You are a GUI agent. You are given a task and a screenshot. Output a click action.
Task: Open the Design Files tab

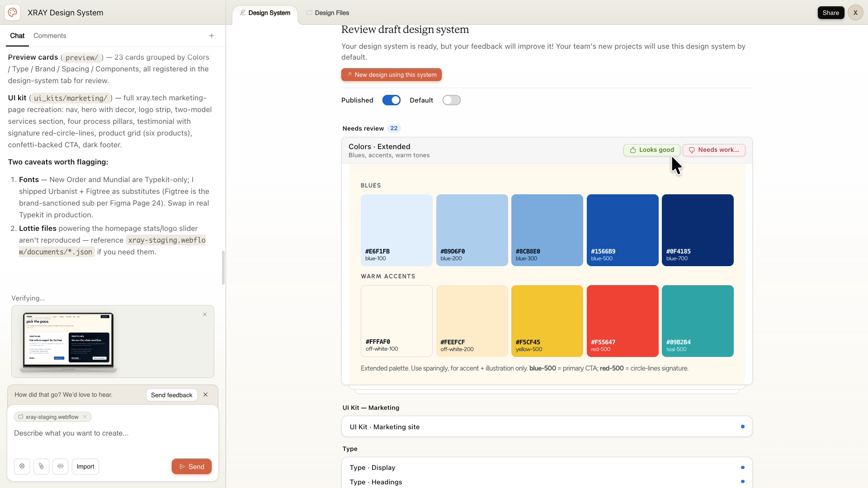pos(331,13)
